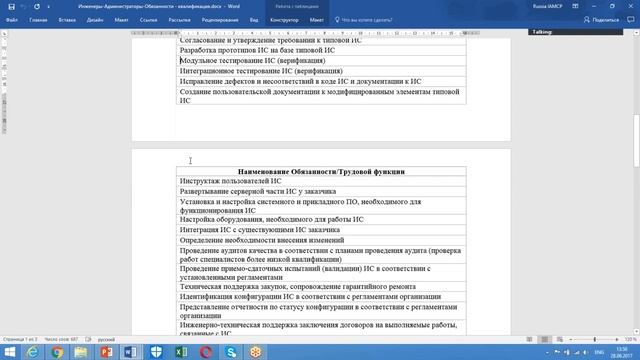Open File Explorer from taskbar
The height and width of the screenshot is (360, 640).
tap(81, 352)
